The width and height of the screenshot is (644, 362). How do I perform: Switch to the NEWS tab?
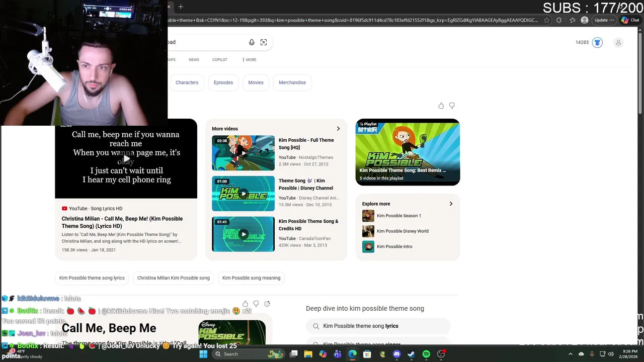[194, 60]
